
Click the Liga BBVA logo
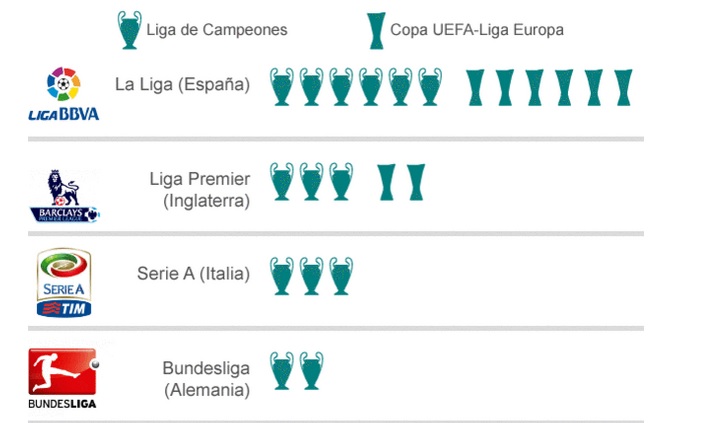pyautogui.click(x=64, y=93)
